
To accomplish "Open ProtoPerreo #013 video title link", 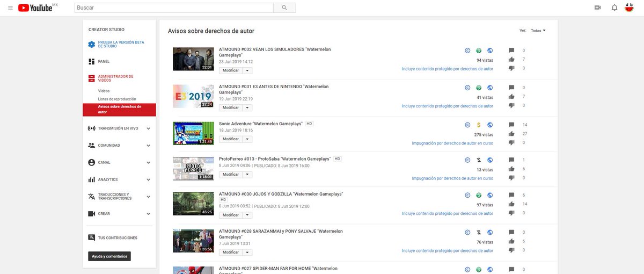I will [275, 159].
